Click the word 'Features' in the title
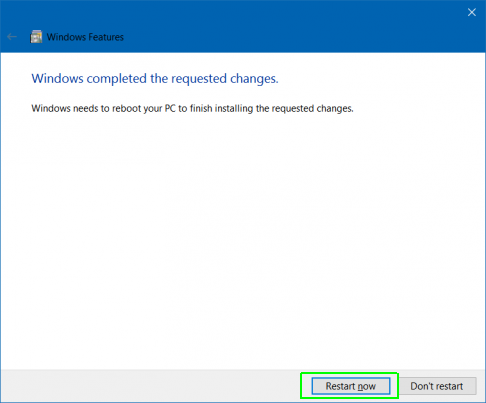Screen dimensions: 486x403 pyautogui.click(x=106, y=37)
